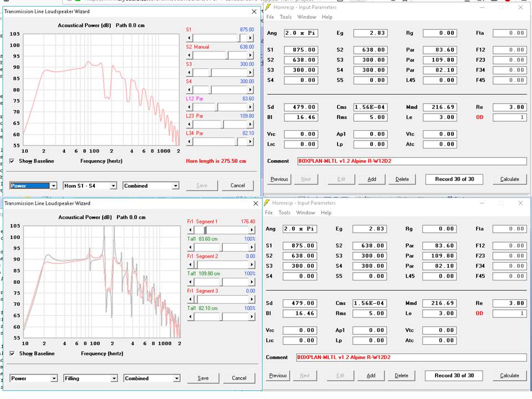Open Tools menu in bottom Hornresp window

284,213
